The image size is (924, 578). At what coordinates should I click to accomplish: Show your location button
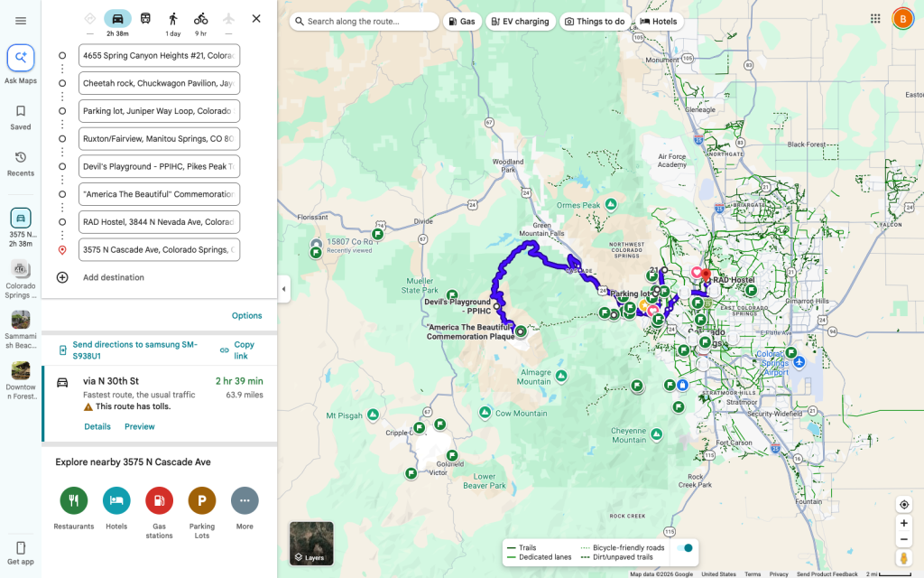904,505
